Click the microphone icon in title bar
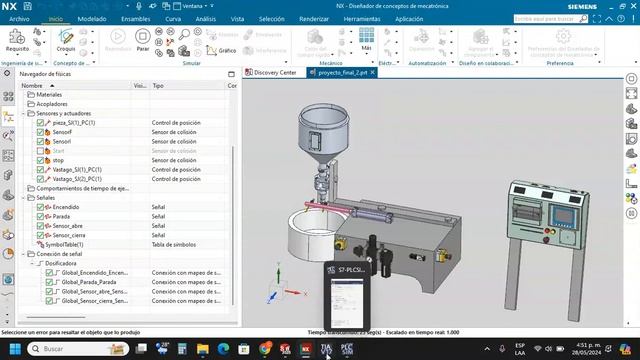 [x=139, y=6]
